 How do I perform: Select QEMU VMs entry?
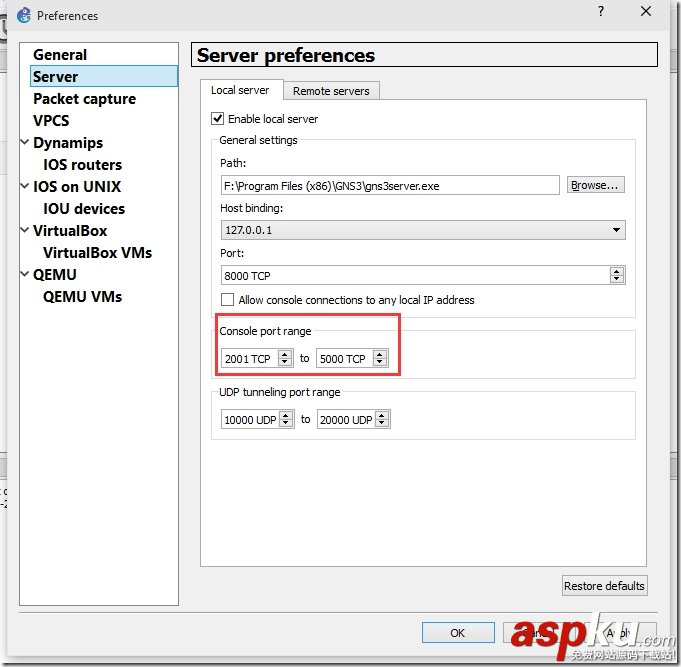click(82, 297)
